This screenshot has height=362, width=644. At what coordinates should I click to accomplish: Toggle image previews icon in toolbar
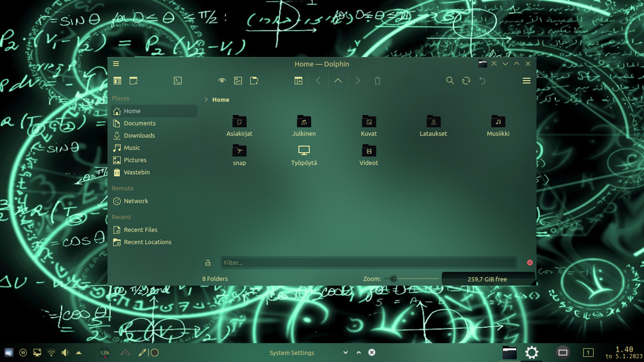[238, 81]
